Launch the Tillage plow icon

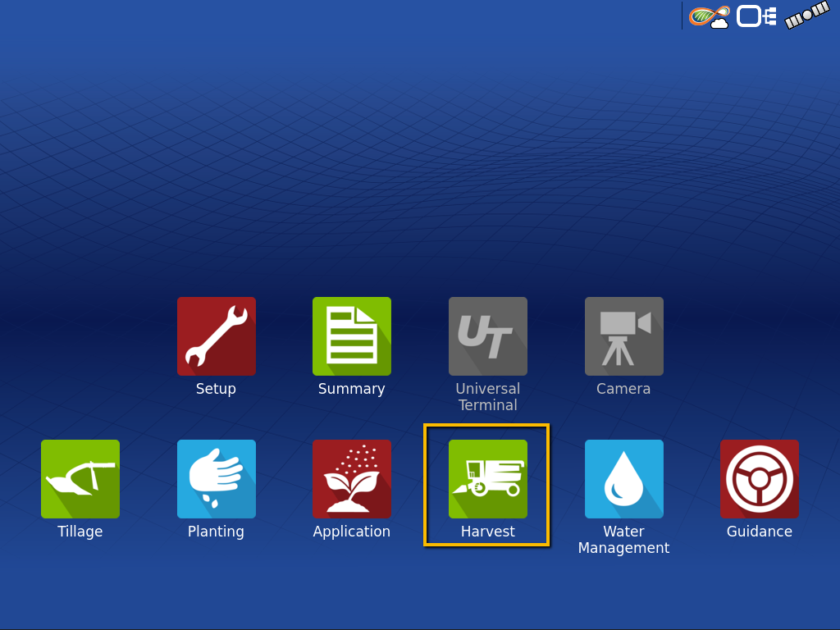(80, 479)
